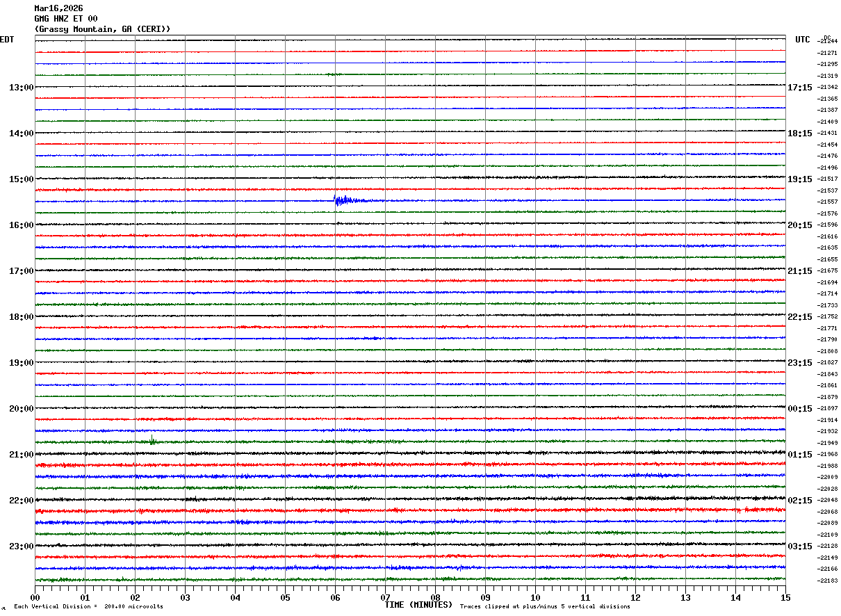Screen dimensions: 841x616
Task: Click the "01" minute tick label
Action: click(85, 597)
